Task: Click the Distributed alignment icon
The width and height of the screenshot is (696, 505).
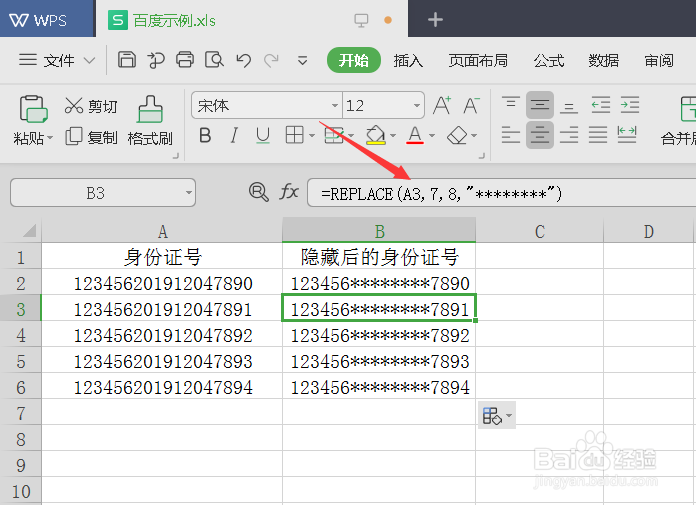Action: tap(627, 135)
